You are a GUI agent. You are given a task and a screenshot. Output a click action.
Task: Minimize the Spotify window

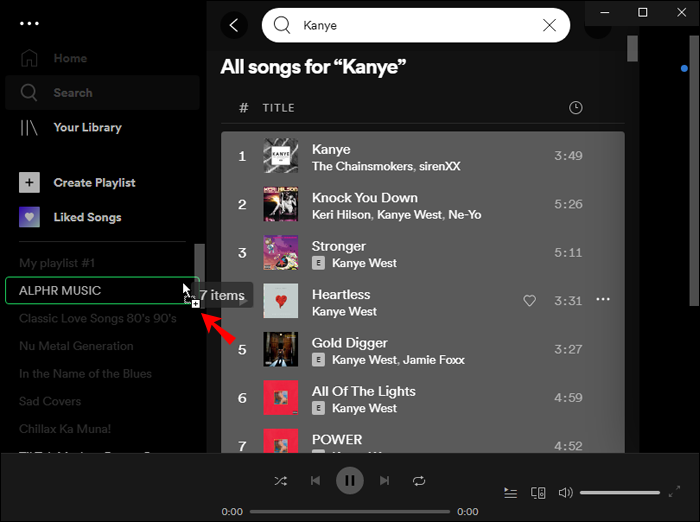pyautogui.click(x=604, y=13)
